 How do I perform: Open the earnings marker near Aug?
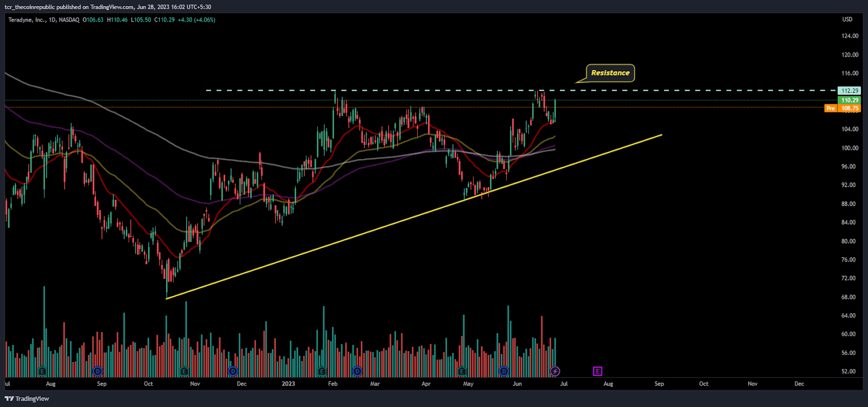coord(42,371)
